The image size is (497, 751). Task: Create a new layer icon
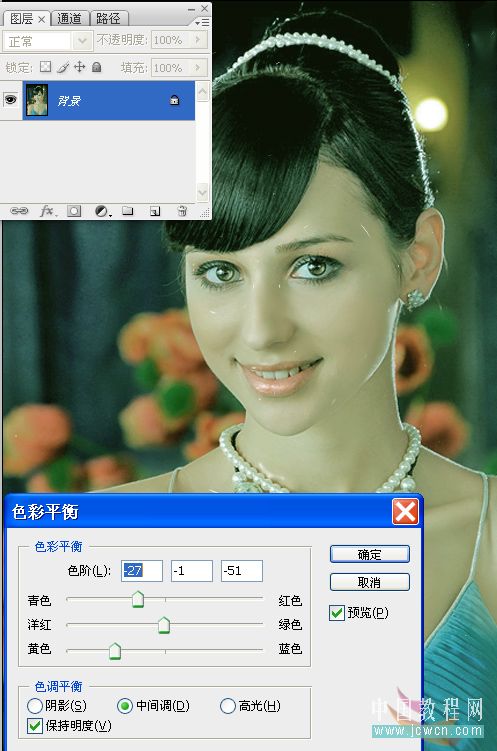pyautogui.click(x=155, y=211)
